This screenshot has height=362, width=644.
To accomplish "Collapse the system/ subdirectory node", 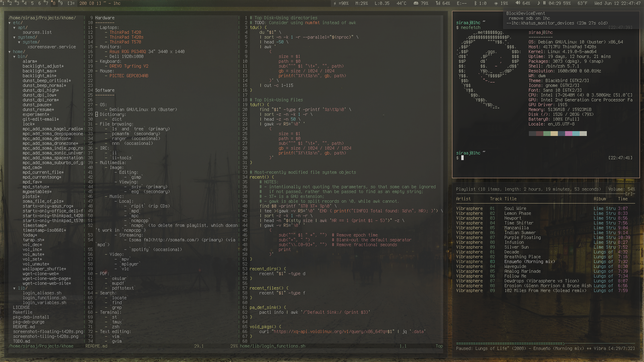I will tap(19, 42).
